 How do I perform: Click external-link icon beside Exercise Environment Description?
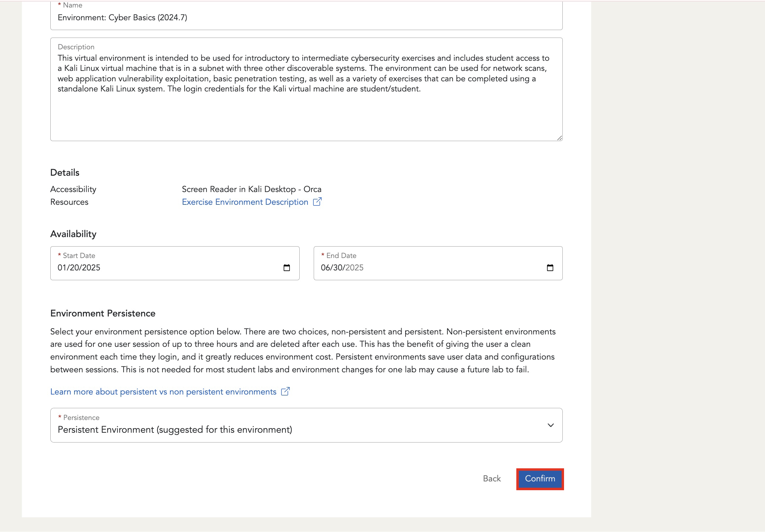coord(317,202)
